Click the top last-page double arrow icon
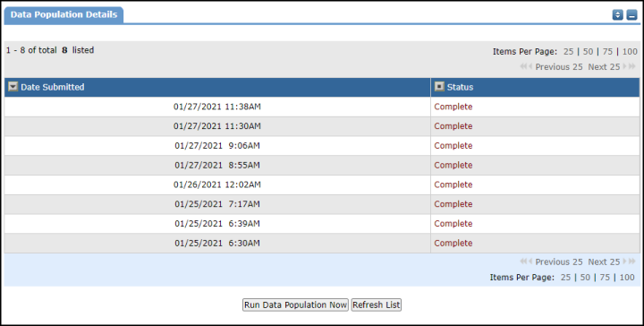 pyautogui.click(x=632, y=66)
